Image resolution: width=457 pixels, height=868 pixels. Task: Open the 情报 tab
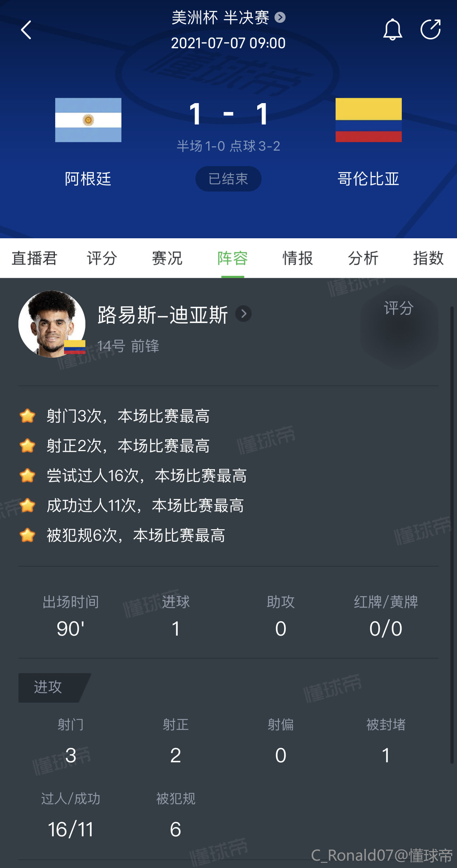298,258
